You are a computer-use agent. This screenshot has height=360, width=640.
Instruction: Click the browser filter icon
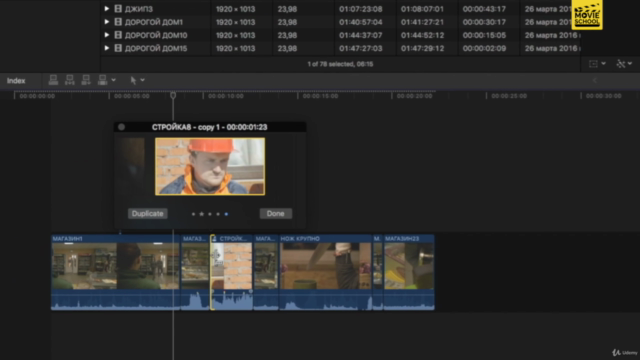(x=621, y=64)
